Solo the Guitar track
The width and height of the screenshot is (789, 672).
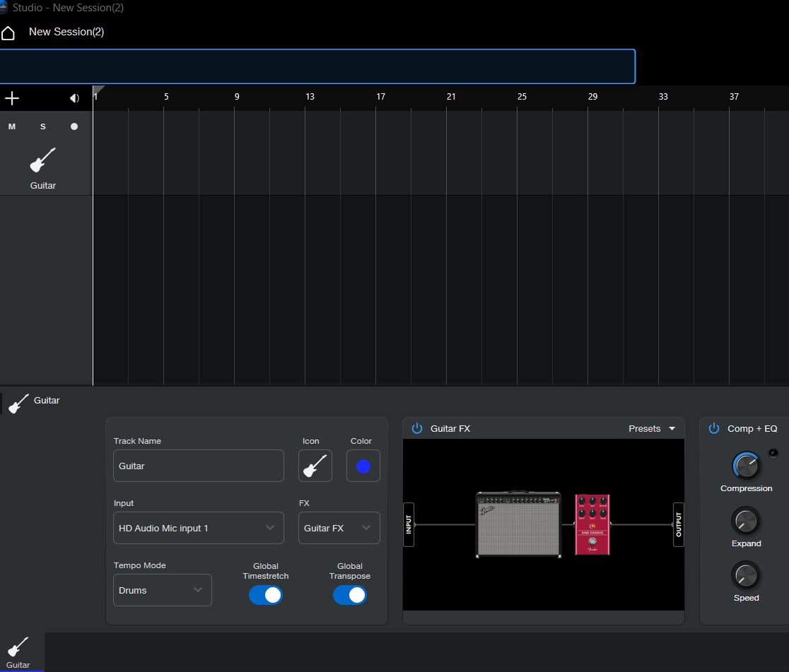pyautogui.click(x=43, y=126)
